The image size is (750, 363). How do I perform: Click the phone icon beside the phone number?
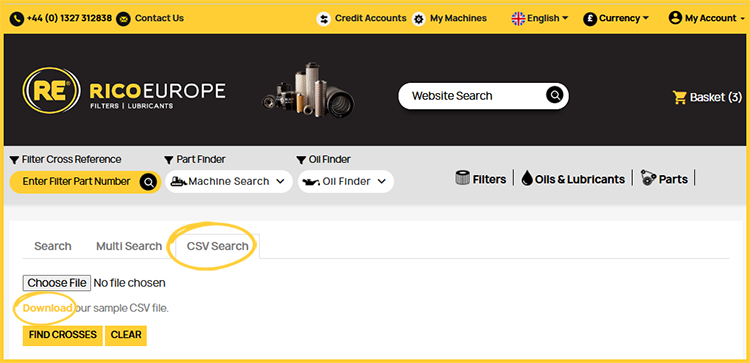(x=17, y=19)
